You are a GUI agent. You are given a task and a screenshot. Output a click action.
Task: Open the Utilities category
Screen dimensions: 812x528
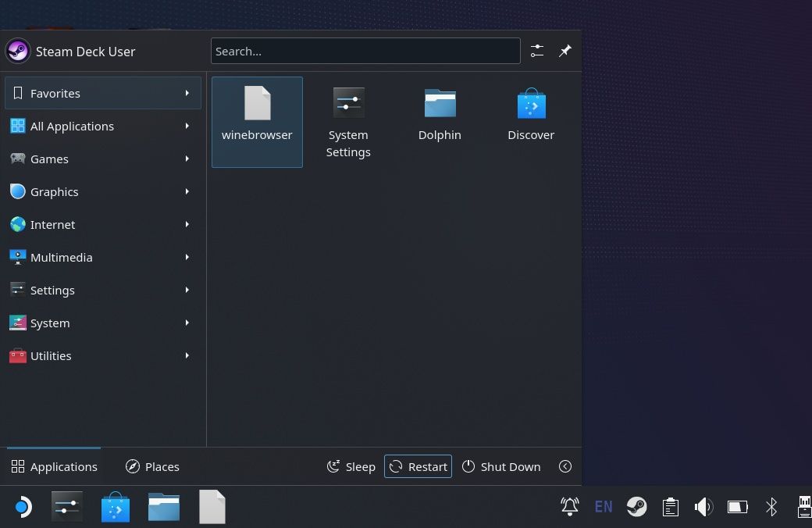tap(103, 355)
